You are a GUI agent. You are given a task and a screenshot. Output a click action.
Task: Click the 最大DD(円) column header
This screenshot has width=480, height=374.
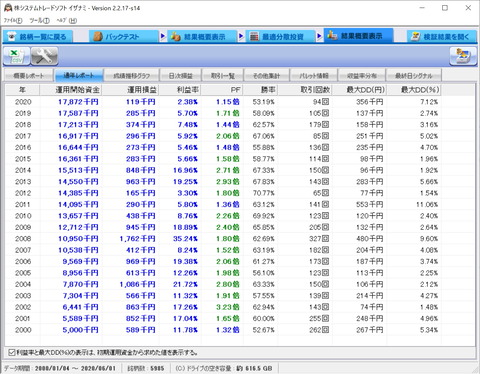tap(359, 89)
